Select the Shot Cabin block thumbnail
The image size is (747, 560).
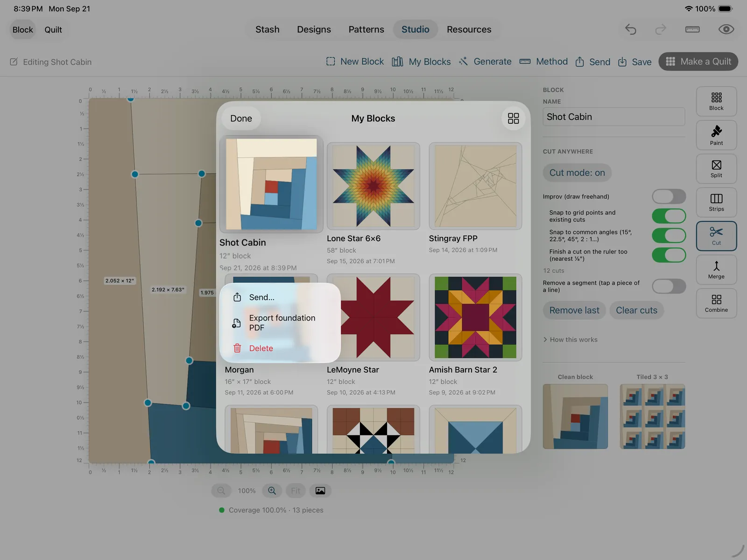271,184
